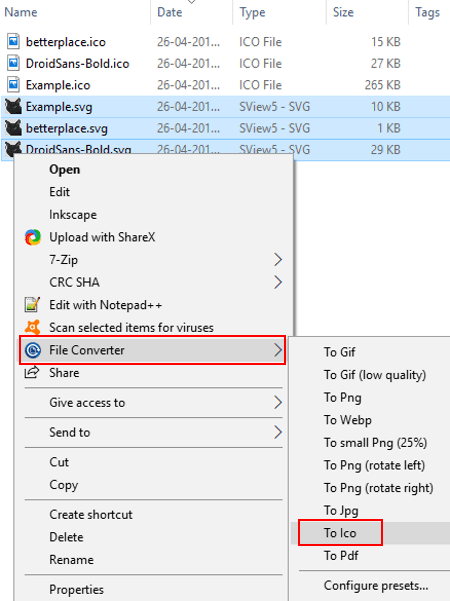The height and width of the screenshot is (601, 450).
Task: Sort files by the Name column header
Action: tap(21, 12)
